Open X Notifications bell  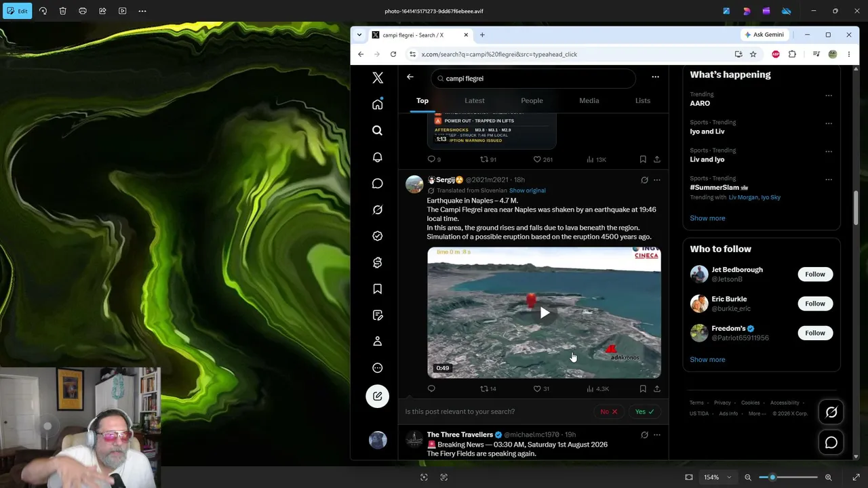coord(378,157)
